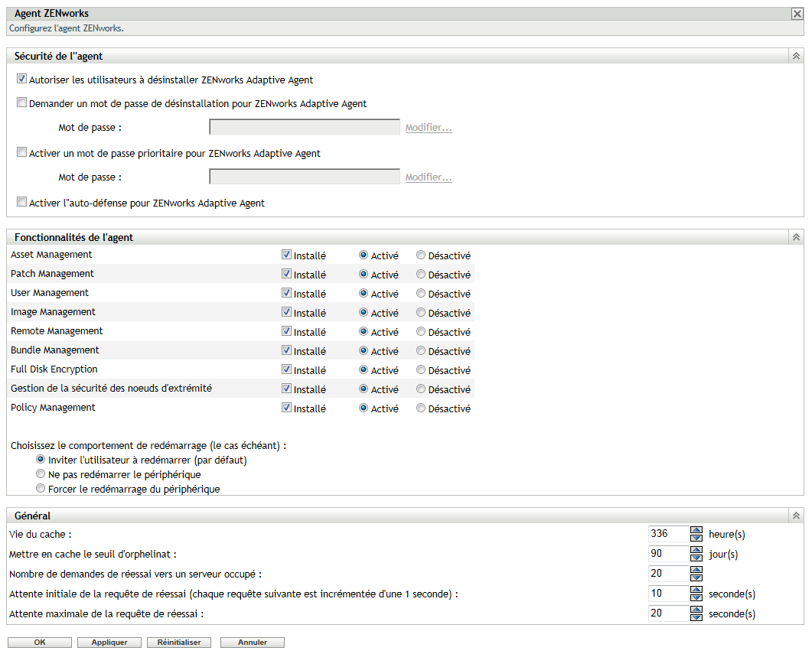The height and width of the screenshot is (654, 812).
Task: Click the OK button
Action: [x=40, y=642]
